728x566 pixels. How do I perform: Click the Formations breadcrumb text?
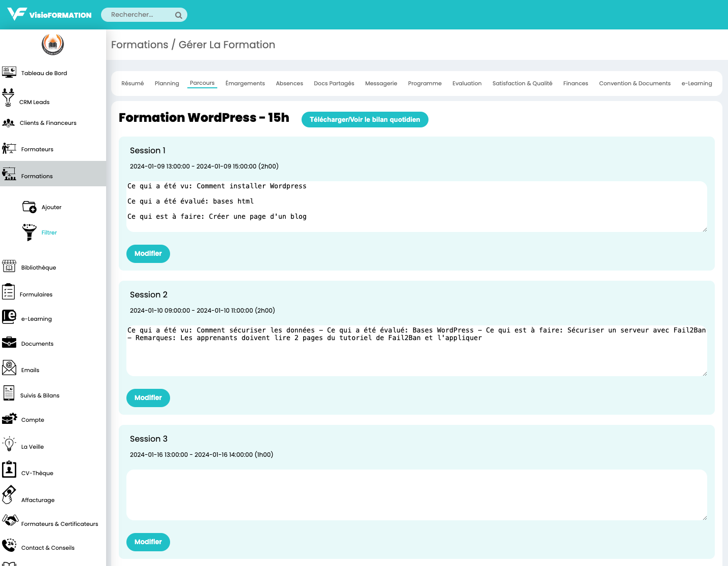(140, 45)
